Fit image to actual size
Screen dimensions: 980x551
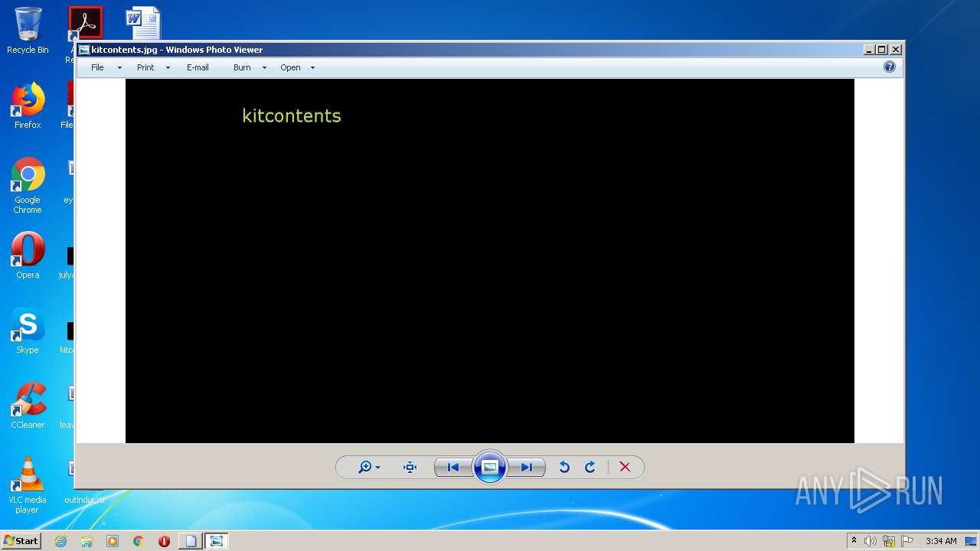click(x=410, y=467)
